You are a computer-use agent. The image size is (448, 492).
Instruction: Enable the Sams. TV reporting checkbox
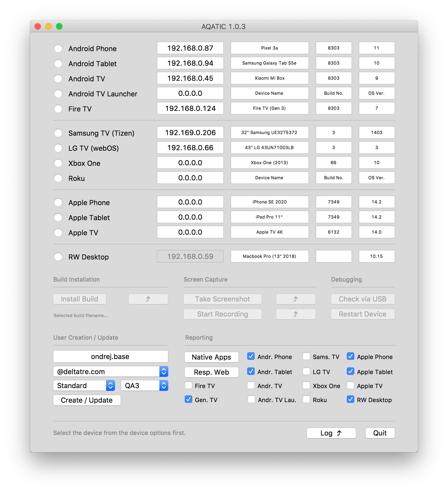point(306,356)
